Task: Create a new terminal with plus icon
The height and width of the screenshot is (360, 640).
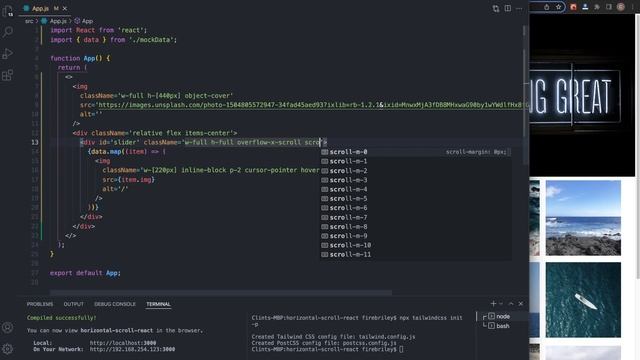Action: pyautogui.click(x=493, y=304)
